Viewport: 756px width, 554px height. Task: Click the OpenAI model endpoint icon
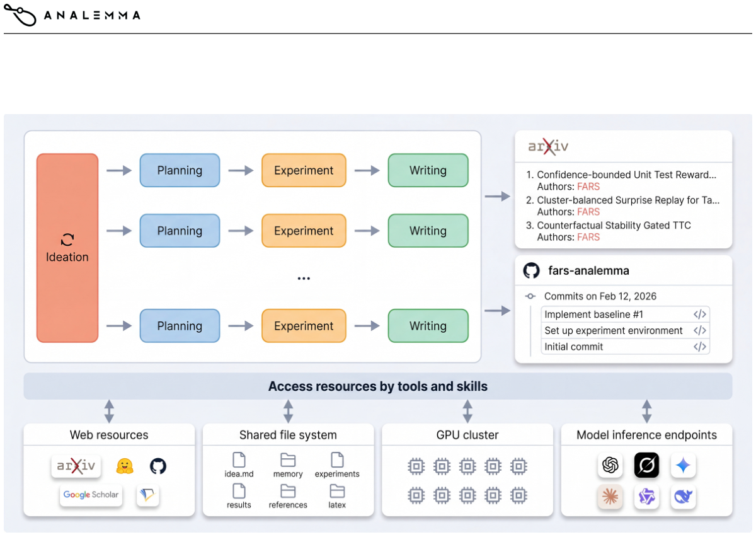(x=610, y=465)
